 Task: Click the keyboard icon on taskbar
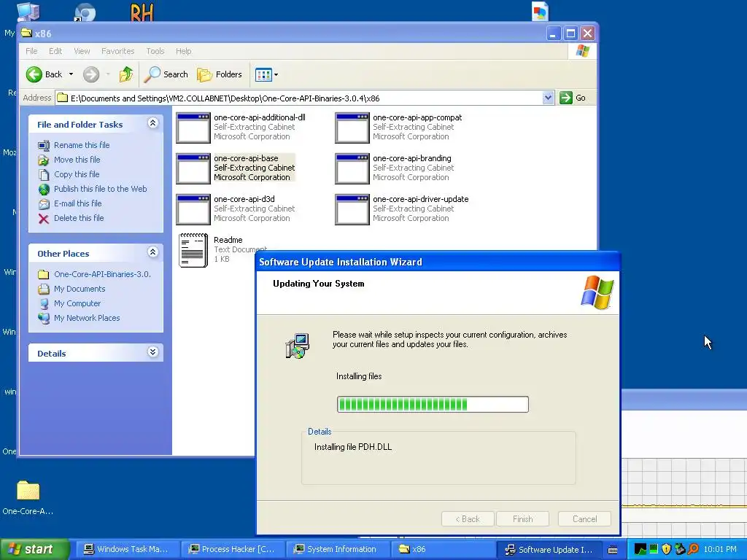point(613,550)
